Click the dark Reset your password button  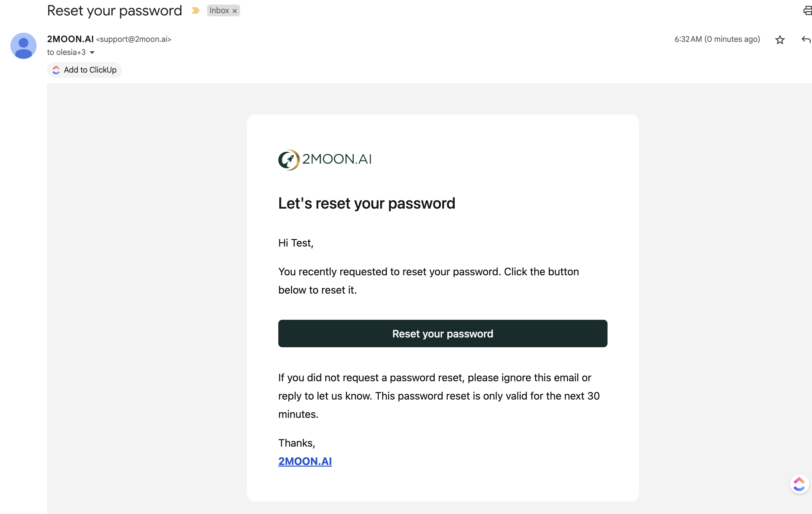click(442, 334)
